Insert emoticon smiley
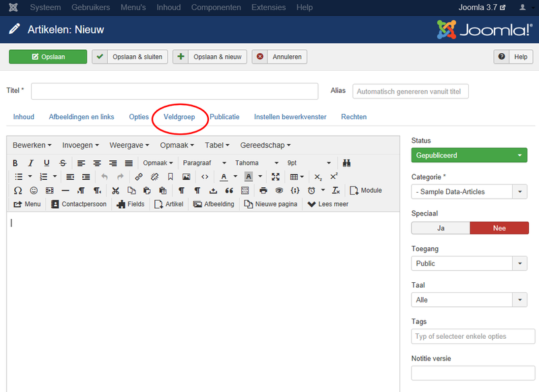This screenshot has width=539, height=392. [34, 191]
